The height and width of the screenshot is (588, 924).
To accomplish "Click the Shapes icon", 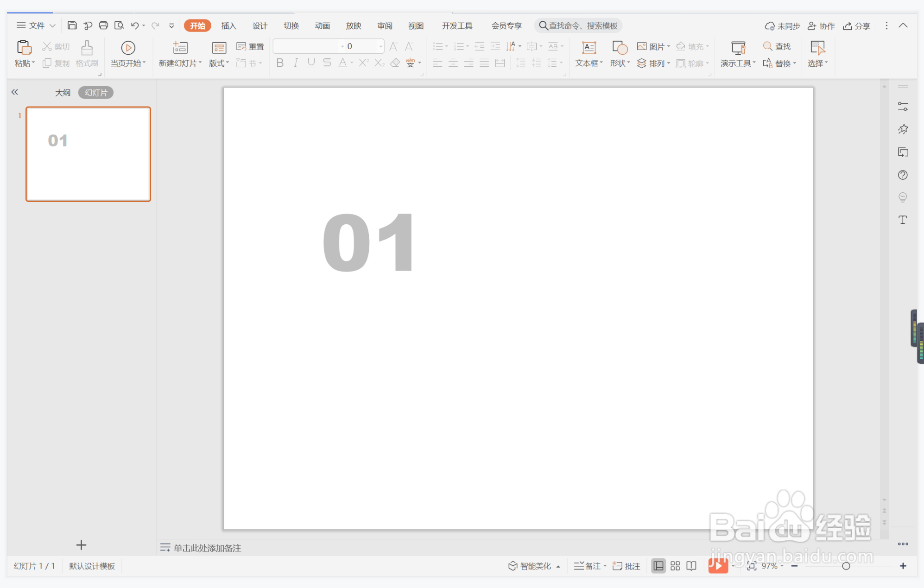I will 620,48.
